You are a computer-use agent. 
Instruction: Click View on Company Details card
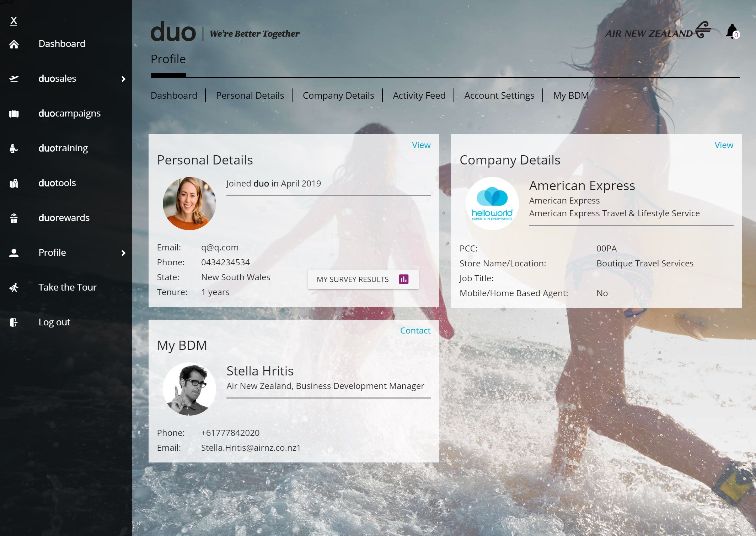(x=723, y=145)
